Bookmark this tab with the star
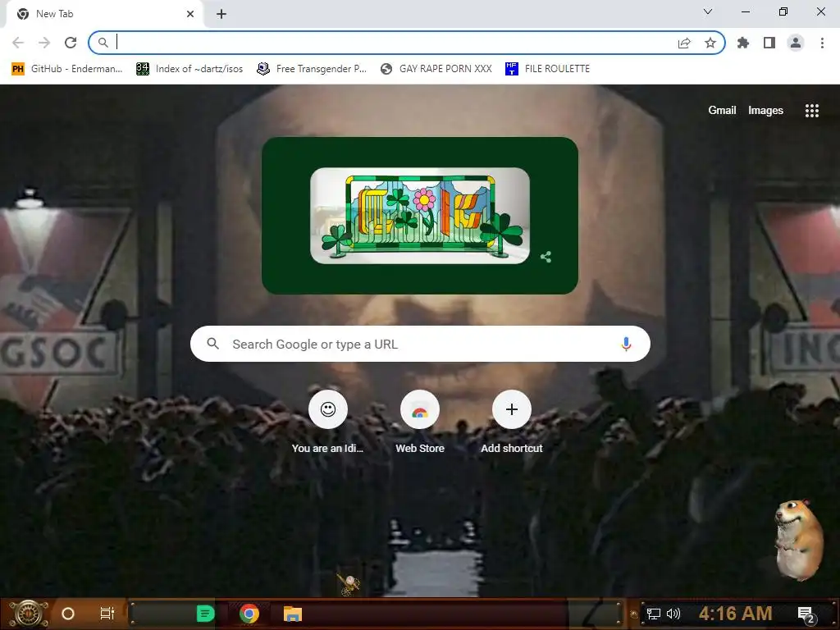 tap(710, 43)
